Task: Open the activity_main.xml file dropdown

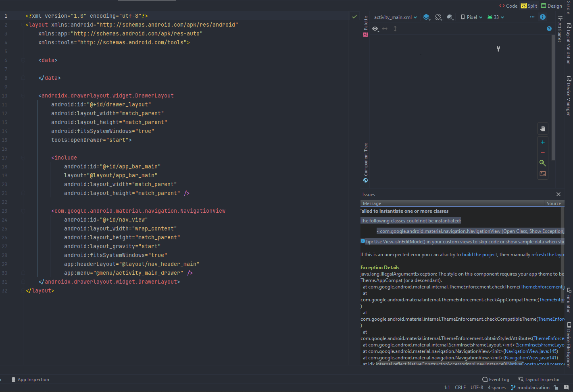Action: tap(396, 17)
